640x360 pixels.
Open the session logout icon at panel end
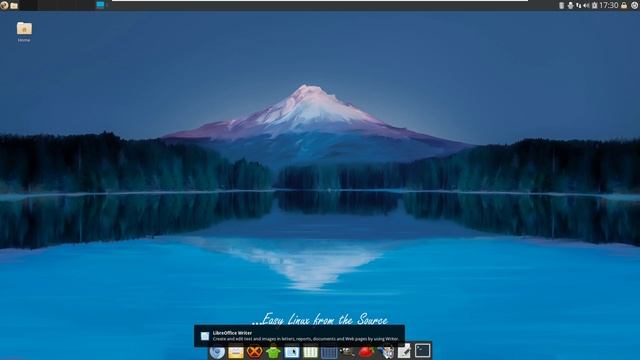pyautogui.click(x=634, y=5)
